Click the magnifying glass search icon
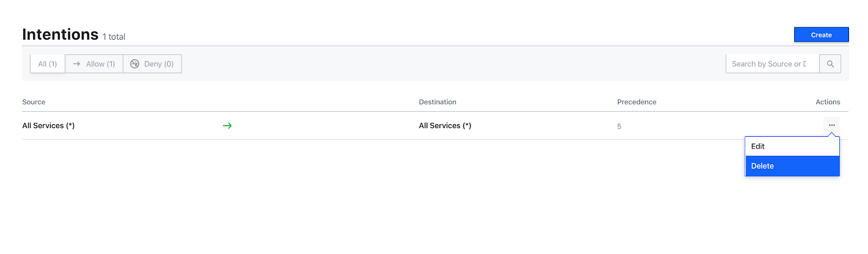Screen dimensions: 868x254 [830, 64]
